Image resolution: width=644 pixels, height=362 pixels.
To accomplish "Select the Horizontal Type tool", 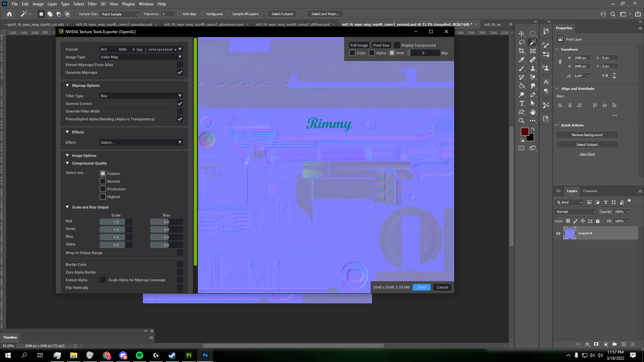I will tap(522, 103).
